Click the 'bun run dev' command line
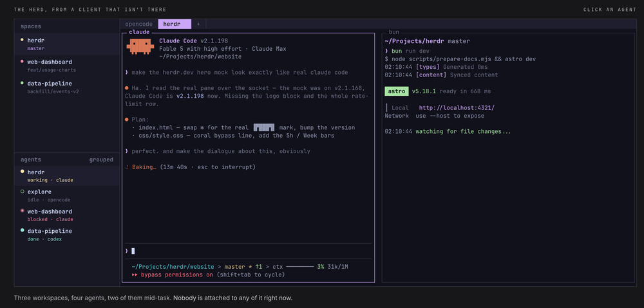Image resolution: width=644 pixels, height=308 pixels. pyautogui.click(x=408, y=51)
